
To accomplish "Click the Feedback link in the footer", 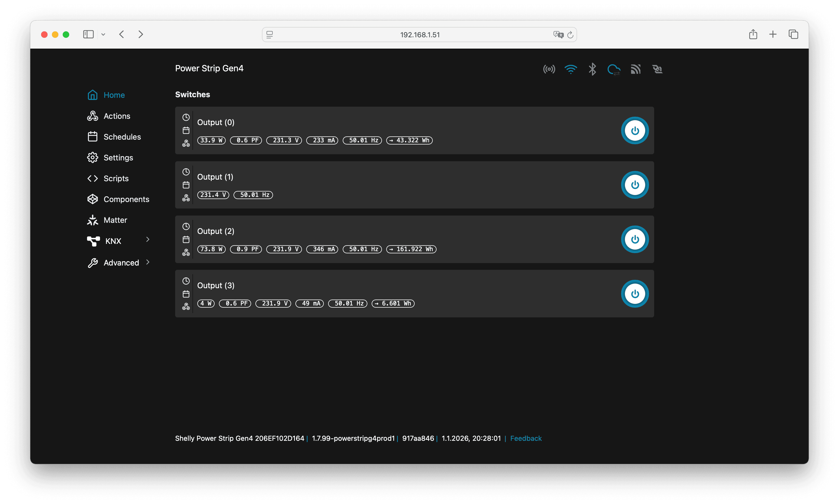I will pos(525,438).
